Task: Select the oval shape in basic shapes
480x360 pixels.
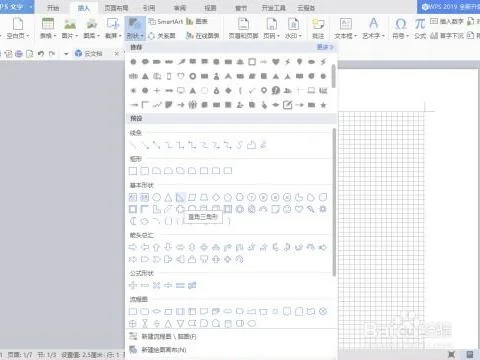Action: pyautogui.click(x=156, y=197)
